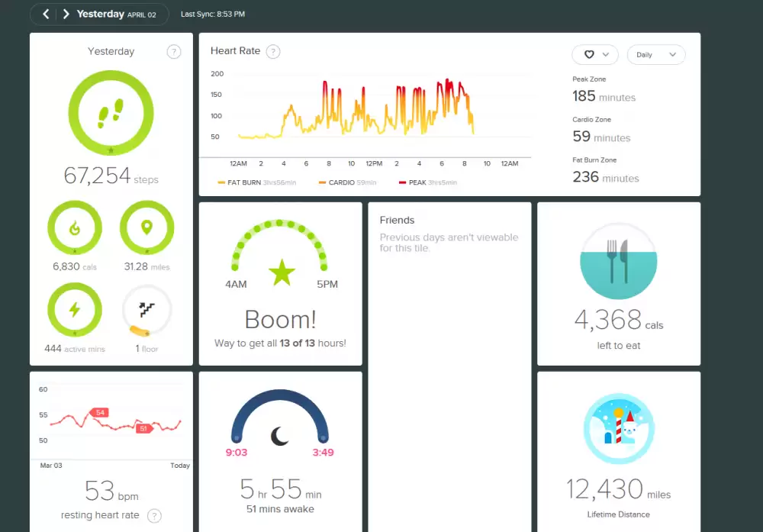Click the fork and knife food icon

618,260
